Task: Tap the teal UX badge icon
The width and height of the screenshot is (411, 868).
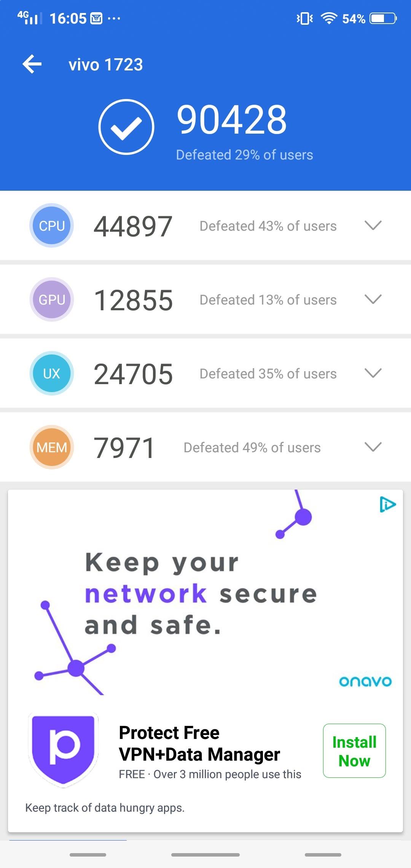Action: point(52,373)
